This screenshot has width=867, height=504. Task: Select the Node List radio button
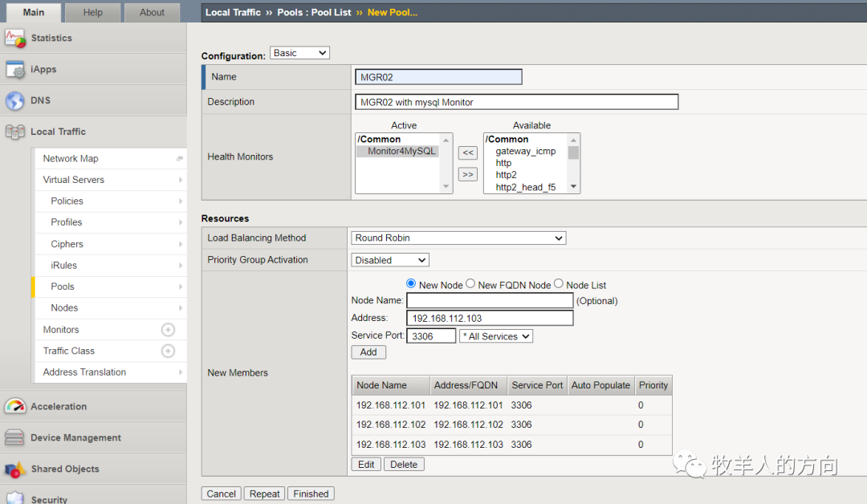[x=559, y=284]
